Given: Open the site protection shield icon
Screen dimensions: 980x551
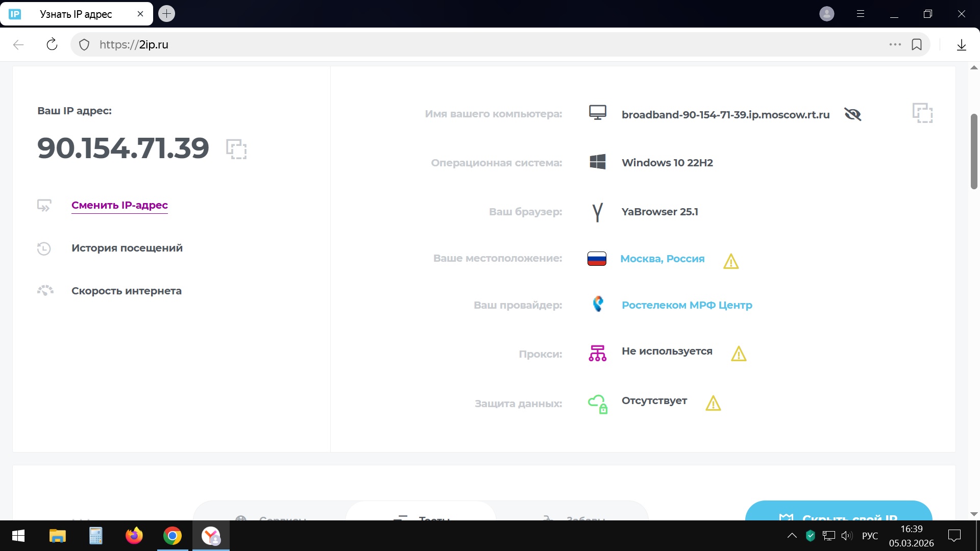Looking at the screenshot, I should pyautogui.click(x=84, y=44).
